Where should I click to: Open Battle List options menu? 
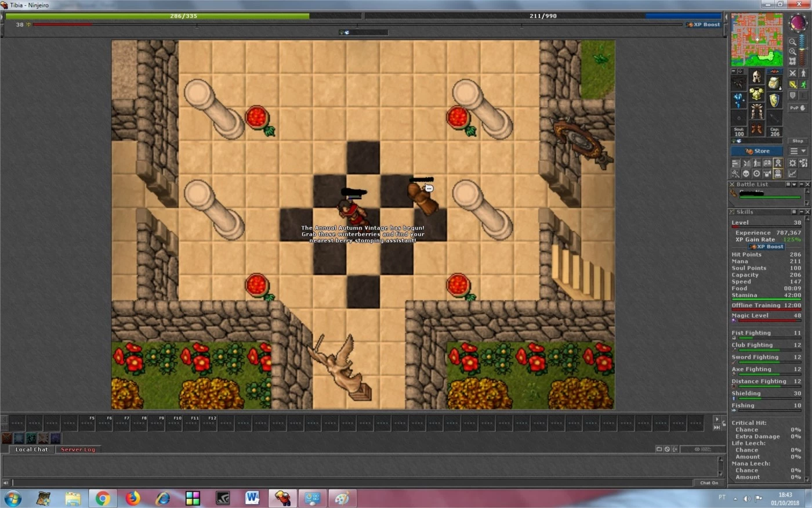pos(788,184)
